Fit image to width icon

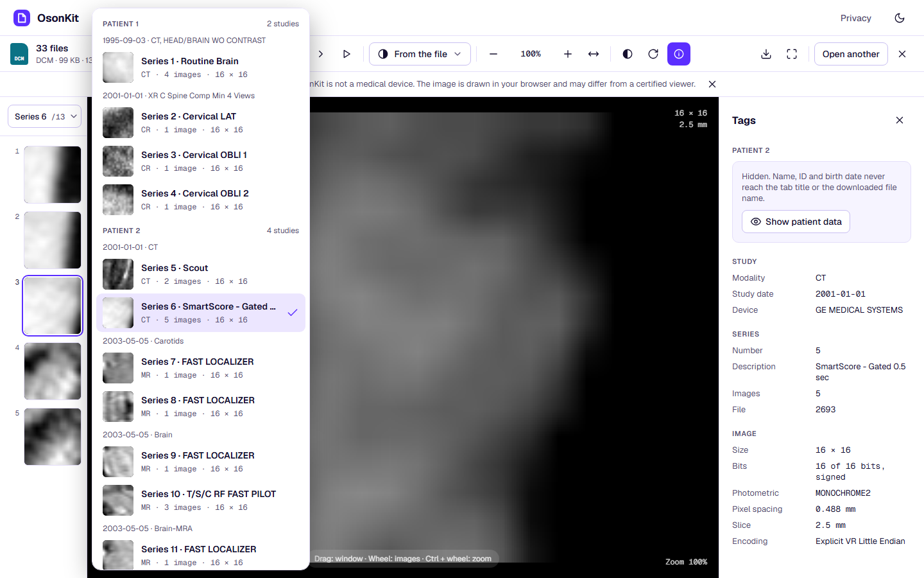pyautogui.click(x=594, y=54)
